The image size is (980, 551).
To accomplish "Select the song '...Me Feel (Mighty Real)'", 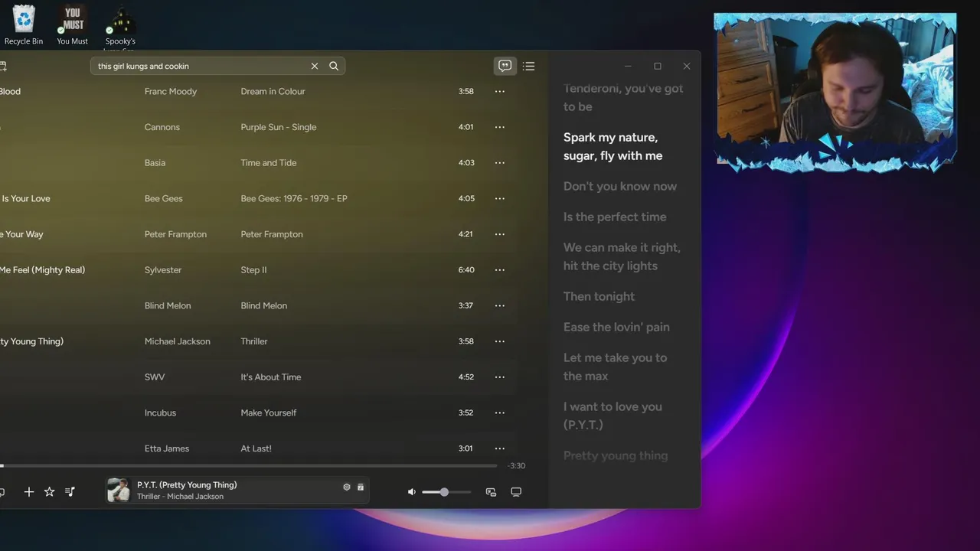I will tap(43, 269).
